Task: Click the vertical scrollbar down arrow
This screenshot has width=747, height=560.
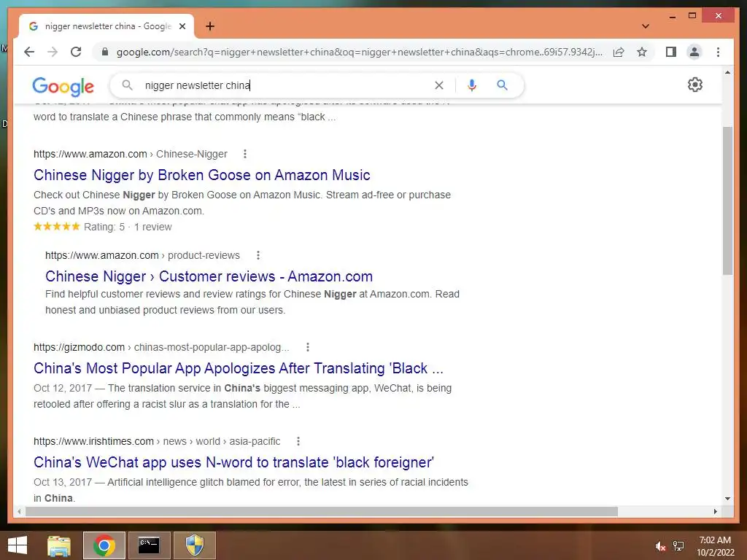Action: tap(727, 499)
